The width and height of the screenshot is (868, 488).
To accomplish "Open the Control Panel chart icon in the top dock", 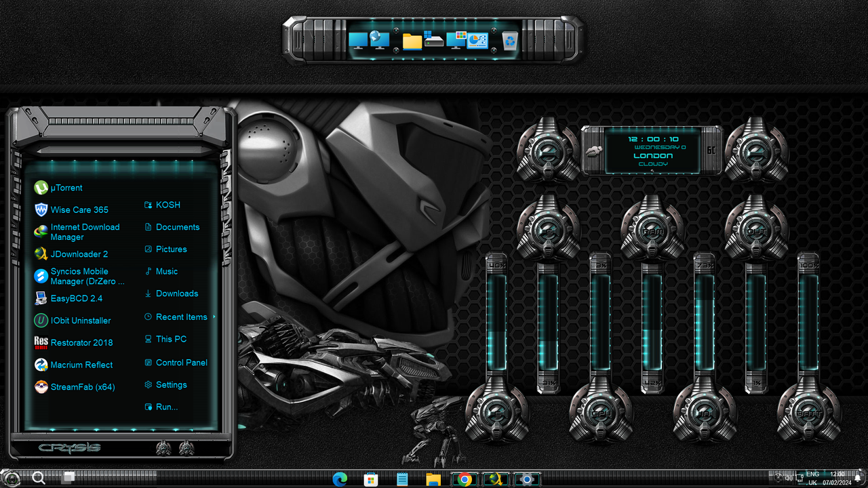I will point(477,41).
